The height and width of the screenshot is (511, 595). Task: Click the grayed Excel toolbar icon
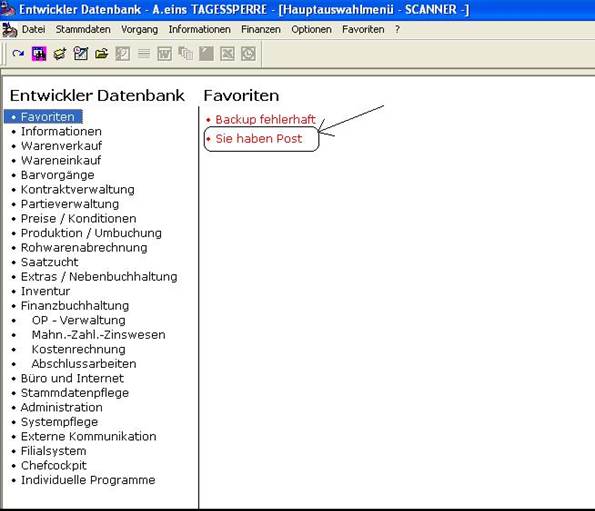pyautogui.click(x=227, y=54)
